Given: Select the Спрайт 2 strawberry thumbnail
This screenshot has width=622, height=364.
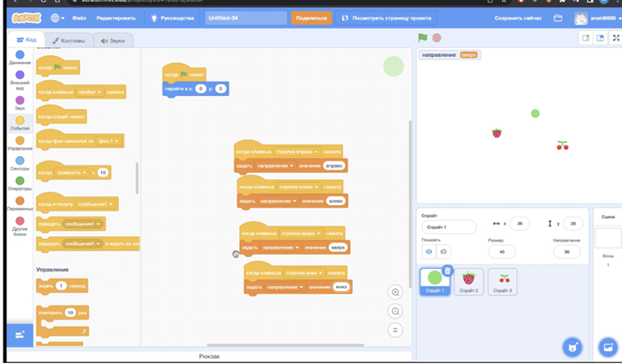Looking at the screenshot, I should pos(468,280).
